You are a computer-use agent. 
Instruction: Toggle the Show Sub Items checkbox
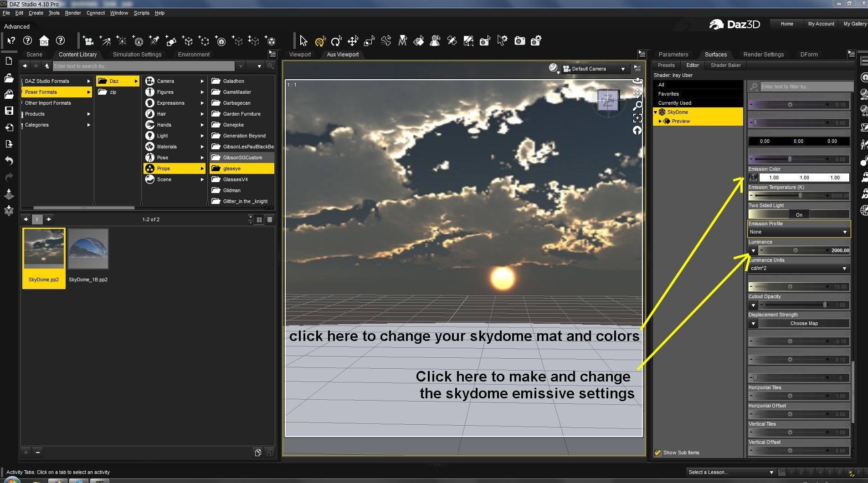(658, 452)
